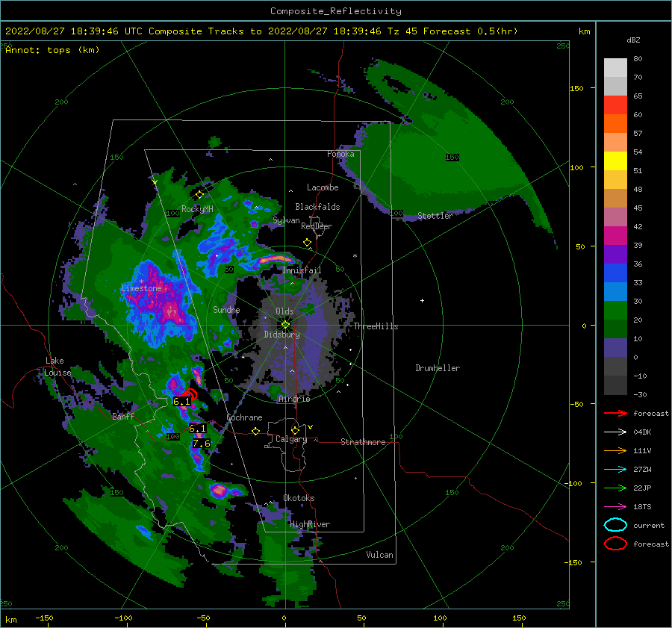Select the Innisfail label
The height and width of the screenshot is (628, 672).
click(x=302, y=270)
